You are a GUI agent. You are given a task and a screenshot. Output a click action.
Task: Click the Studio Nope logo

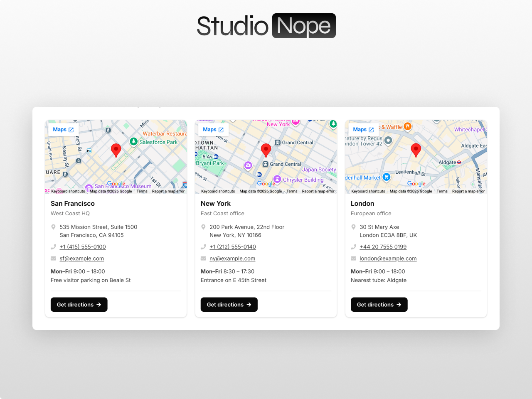[x=266, y=26]
